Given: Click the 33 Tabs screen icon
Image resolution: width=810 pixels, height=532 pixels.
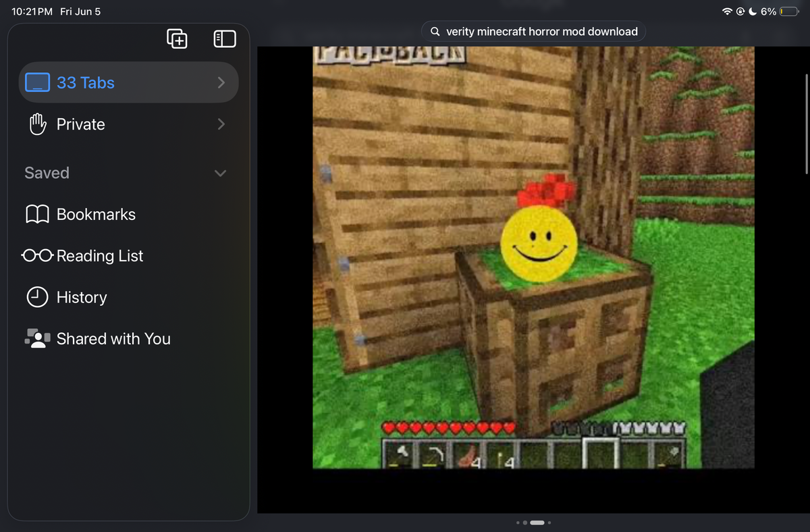Looking at the screenshot, I should click(x=37, y=82).
